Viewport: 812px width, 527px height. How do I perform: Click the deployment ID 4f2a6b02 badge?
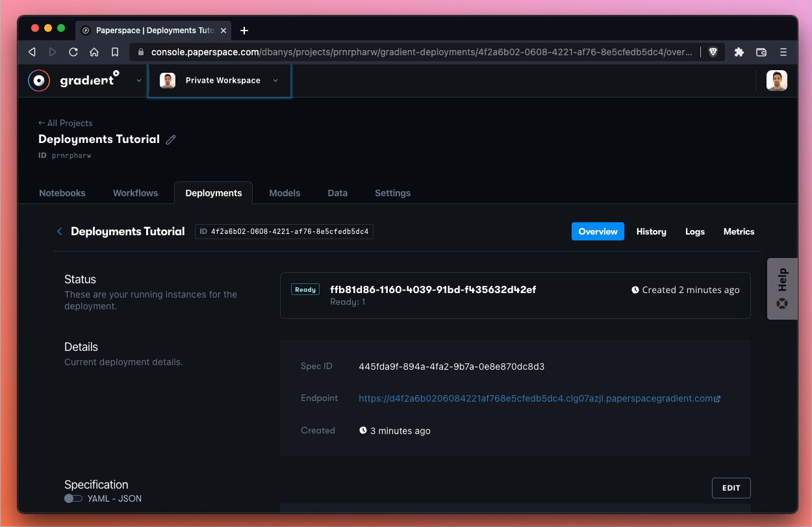(284, 231)
